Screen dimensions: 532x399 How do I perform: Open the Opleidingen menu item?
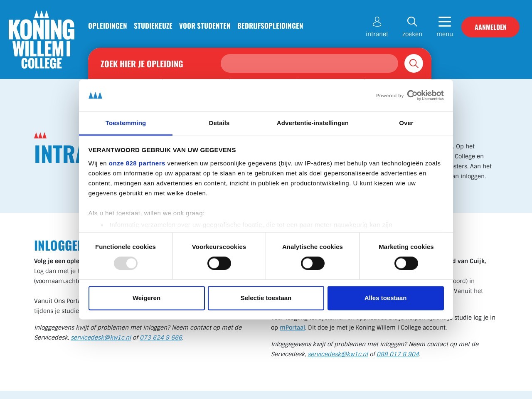(x=107, y=26)
